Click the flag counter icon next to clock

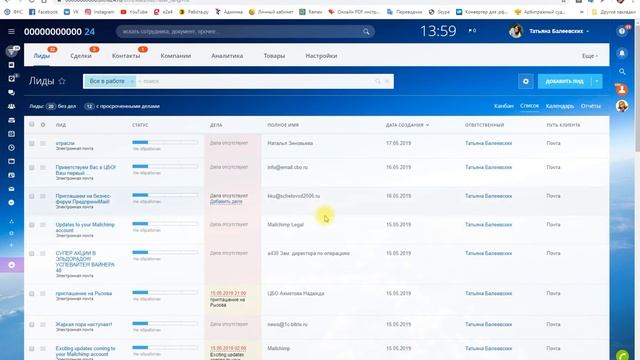pos(472,31)
